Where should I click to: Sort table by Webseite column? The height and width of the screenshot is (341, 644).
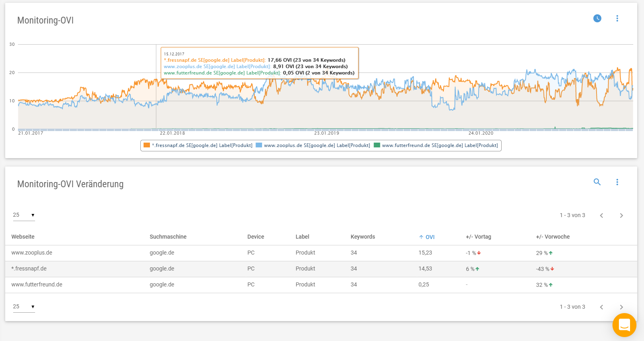pos(23,237)
